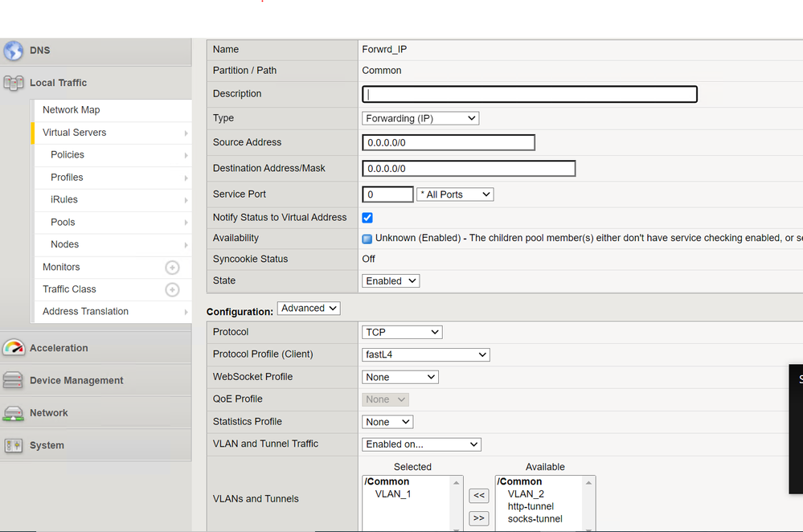Toggle Notify Status to Virtual Address checkbox

click(367, 218)
